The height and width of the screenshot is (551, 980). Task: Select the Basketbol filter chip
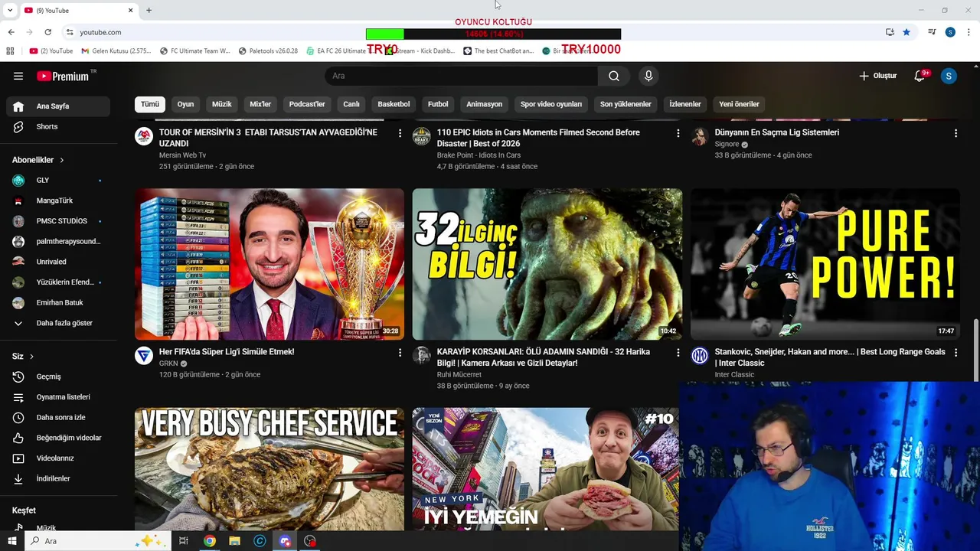pyautogui.click(x=394, y=104)
